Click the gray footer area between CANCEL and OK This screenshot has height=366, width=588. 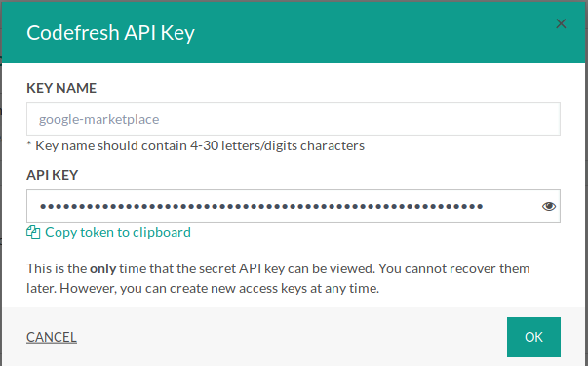click(x=292, y=337)
